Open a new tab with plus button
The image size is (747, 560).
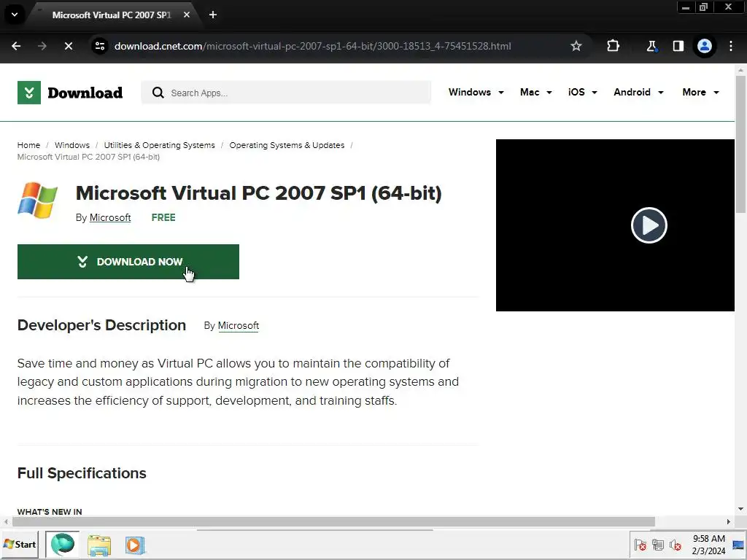coord(213,15)
